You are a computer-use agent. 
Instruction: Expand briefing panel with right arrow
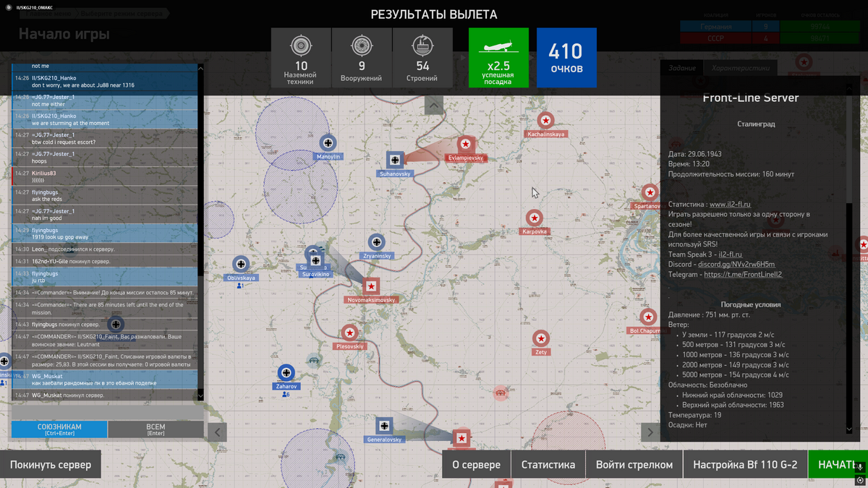click(x=650, y=432)
